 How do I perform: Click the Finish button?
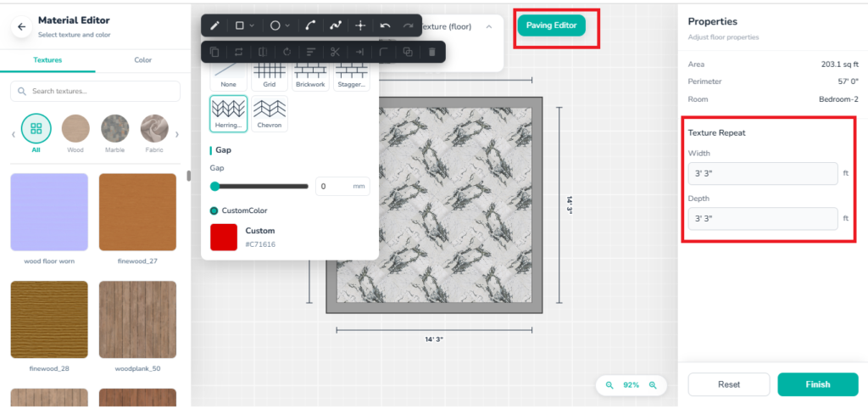coord(818,384)
